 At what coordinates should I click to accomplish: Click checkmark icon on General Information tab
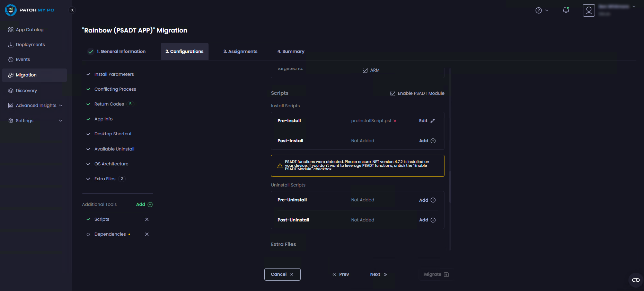point(91,52)
